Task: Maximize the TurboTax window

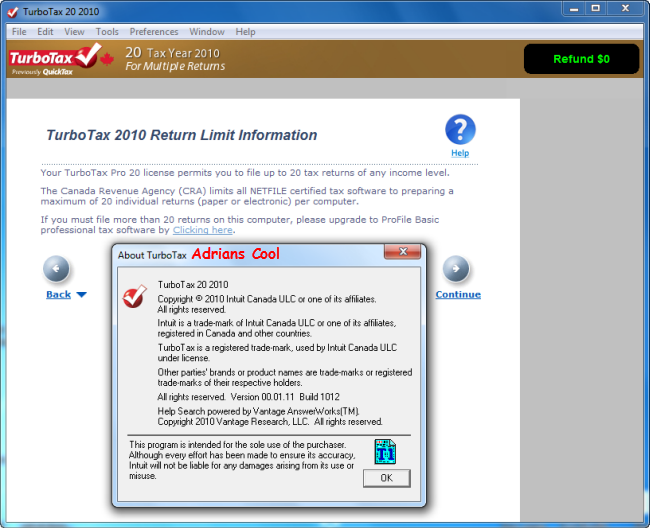Action: [x=596, y=9]
